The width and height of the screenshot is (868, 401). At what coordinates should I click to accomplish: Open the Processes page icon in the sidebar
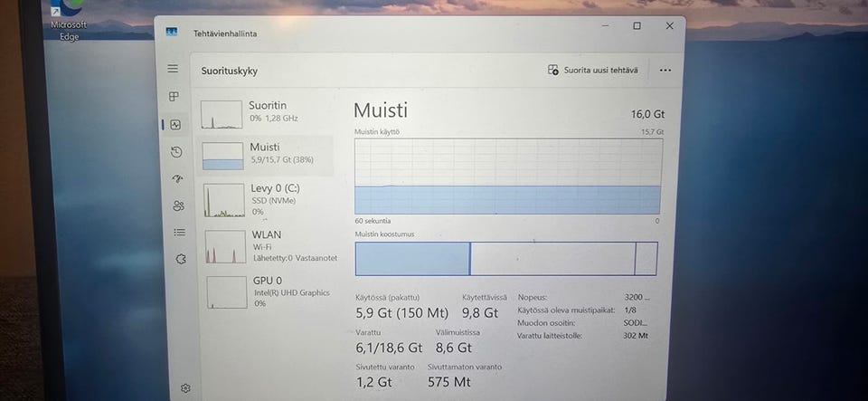[174, 96]
